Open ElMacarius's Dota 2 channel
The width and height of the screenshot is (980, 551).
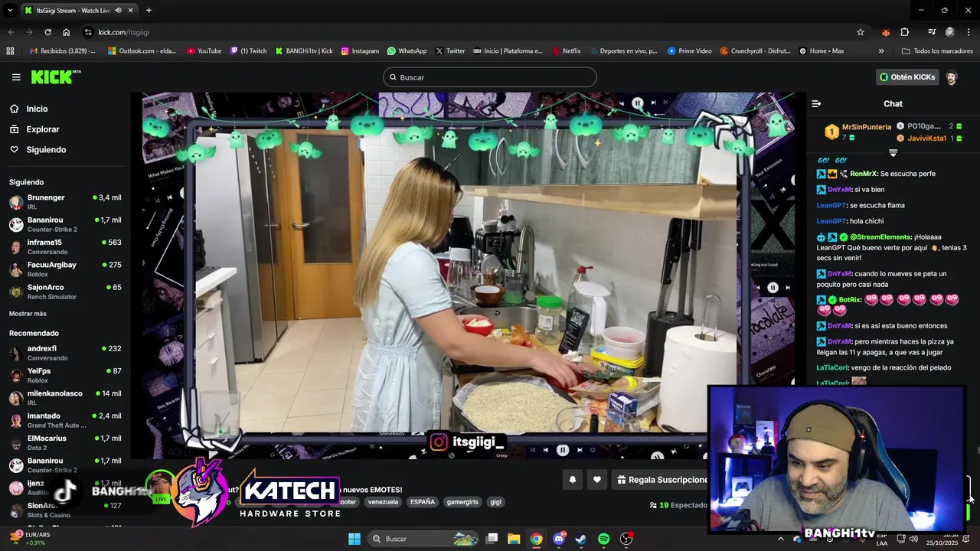click(66, 442)
